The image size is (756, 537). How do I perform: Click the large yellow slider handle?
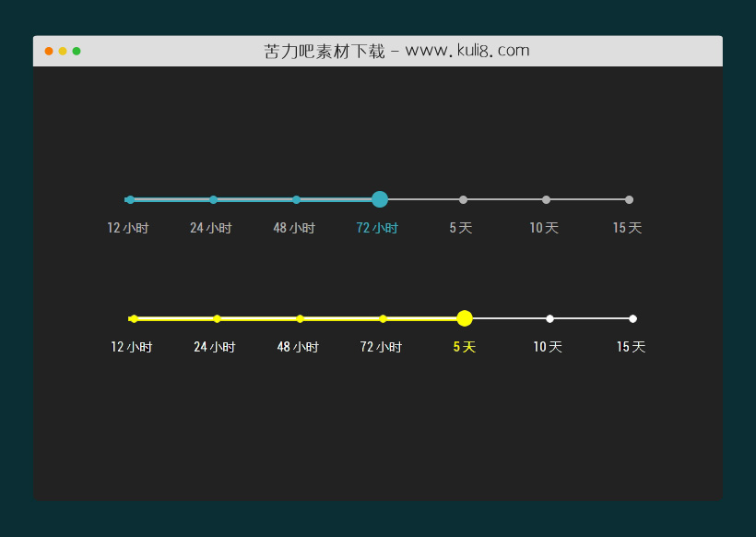[465, 318]
